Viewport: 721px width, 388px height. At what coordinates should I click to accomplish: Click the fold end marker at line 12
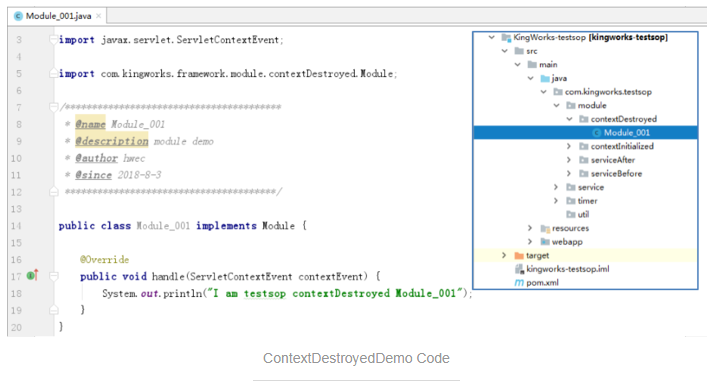pyautogui.click(x=53, y=191)
